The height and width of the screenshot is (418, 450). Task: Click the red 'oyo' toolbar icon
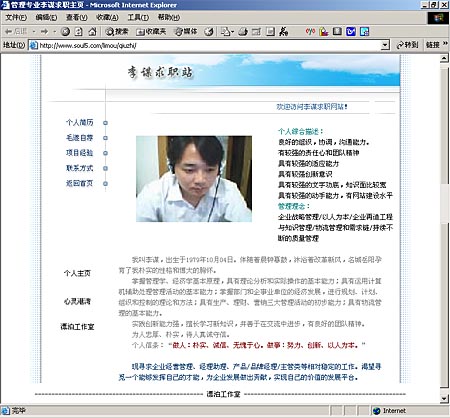tap(310, 31)
